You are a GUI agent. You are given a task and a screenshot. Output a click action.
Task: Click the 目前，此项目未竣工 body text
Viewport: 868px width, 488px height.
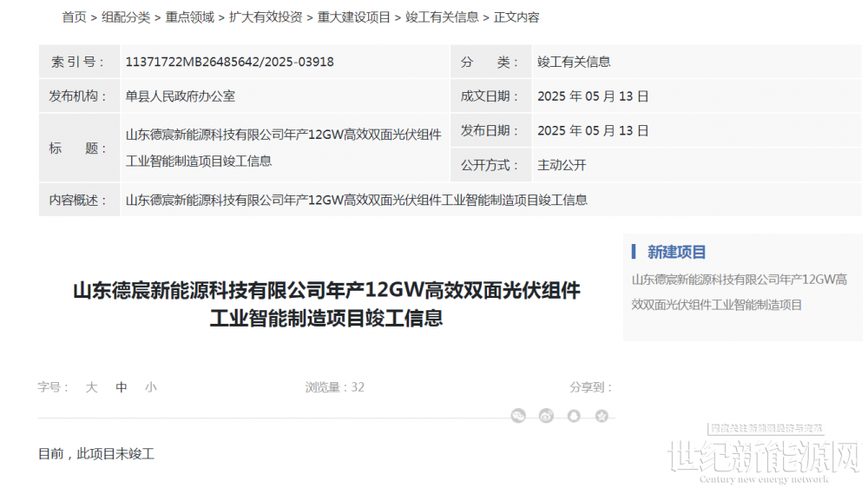96,454
